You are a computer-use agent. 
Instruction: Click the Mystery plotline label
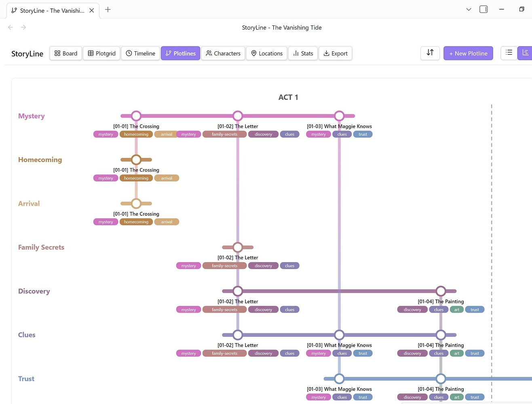pyautogui.click(x=32, y=116)
